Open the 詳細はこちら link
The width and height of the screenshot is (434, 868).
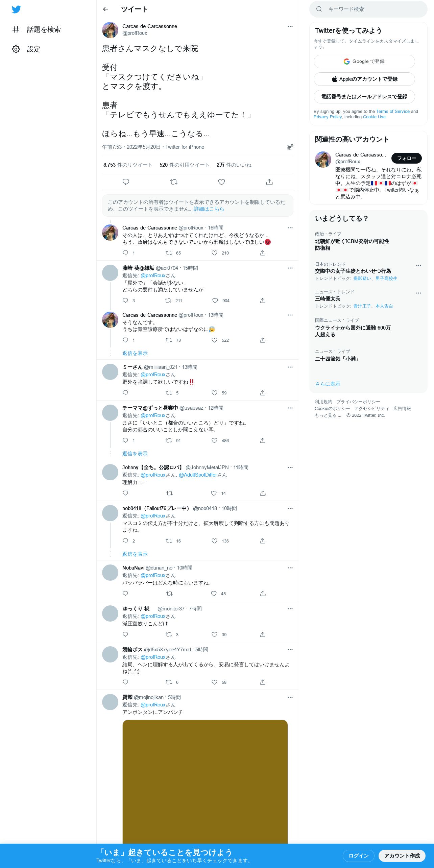(x=209, y=209)
